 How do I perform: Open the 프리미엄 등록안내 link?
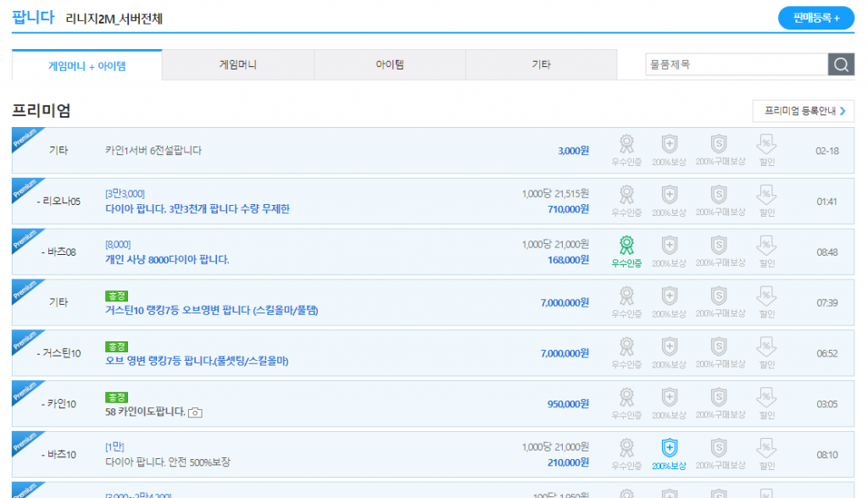(804, 111)
